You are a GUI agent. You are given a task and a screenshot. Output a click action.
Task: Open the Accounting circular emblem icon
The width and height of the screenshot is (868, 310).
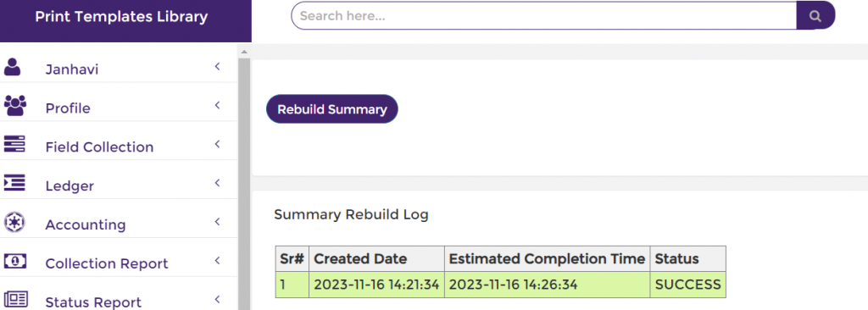pyautogui.click(x=14, y=222)
